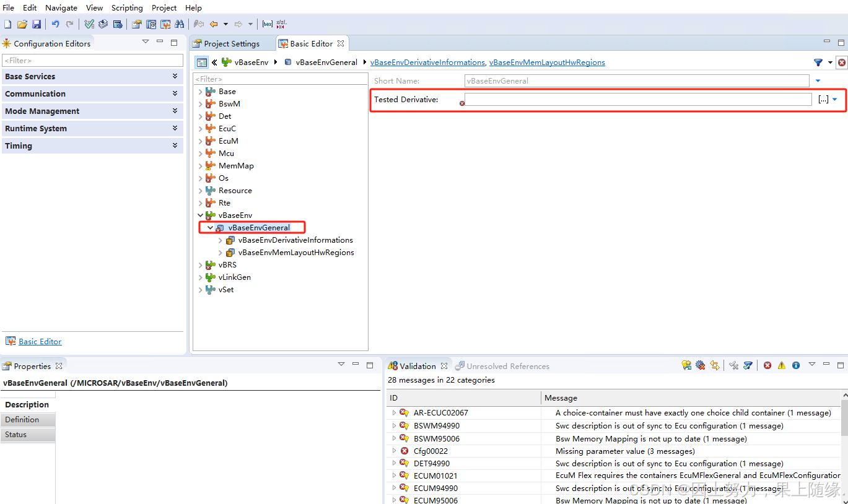Click the Message column header in Validation
848x504 pixels.
pyautogui.click(x=691, y=398)
